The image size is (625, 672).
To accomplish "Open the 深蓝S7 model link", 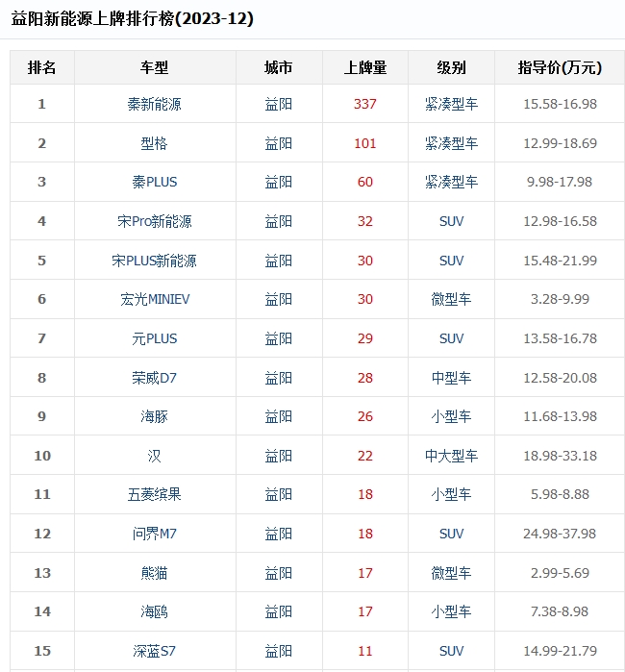I will coord(154,651).
